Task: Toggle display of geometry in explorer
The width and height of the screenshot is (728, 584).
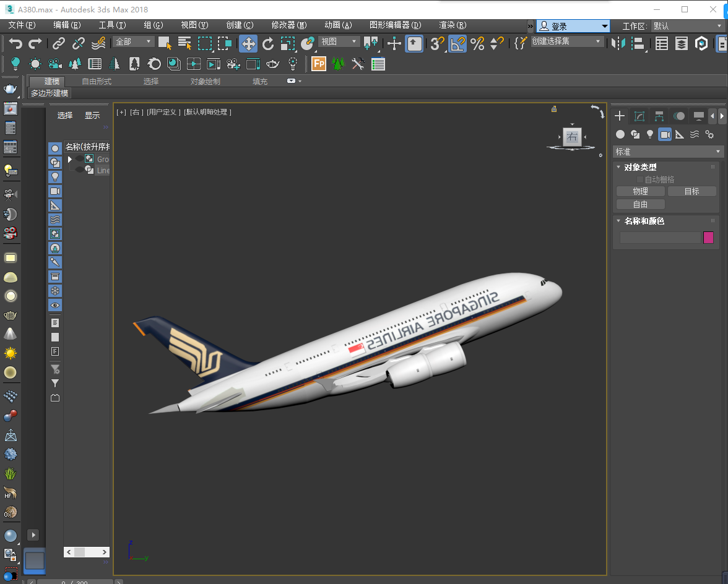Action: pyautogui.click(x=54, y=148)
